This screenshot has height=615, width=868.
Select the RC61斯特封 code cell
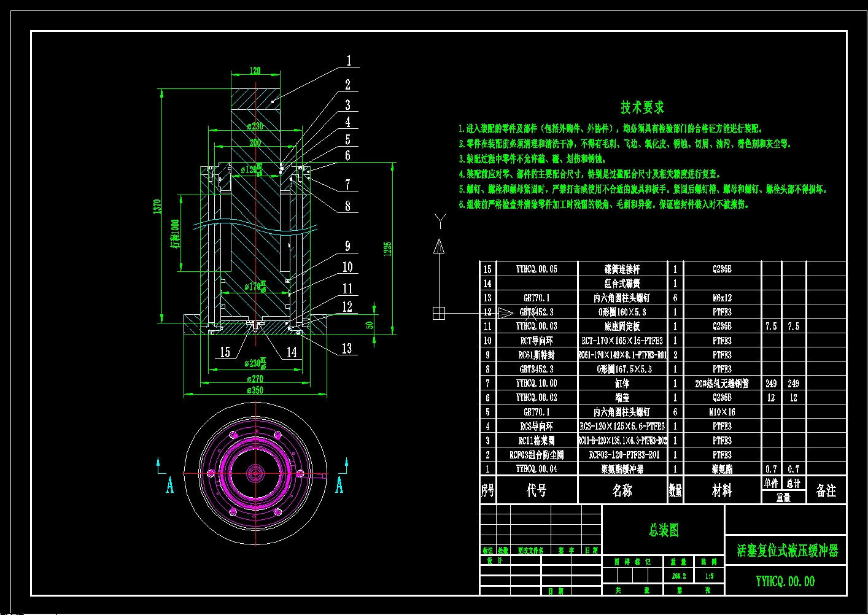(x=537, y=355)
